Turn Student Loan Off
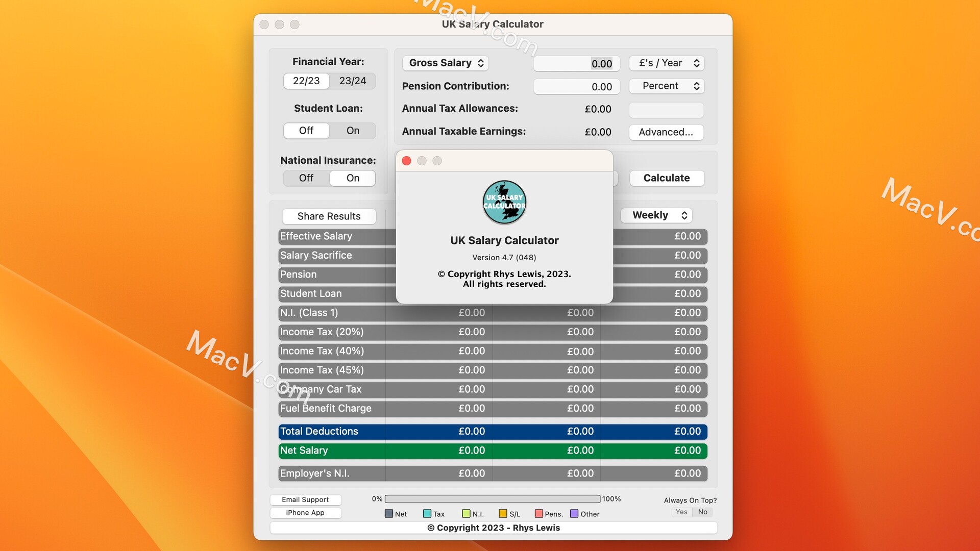The width and height of the screenshot is (980, 551). 306,131
